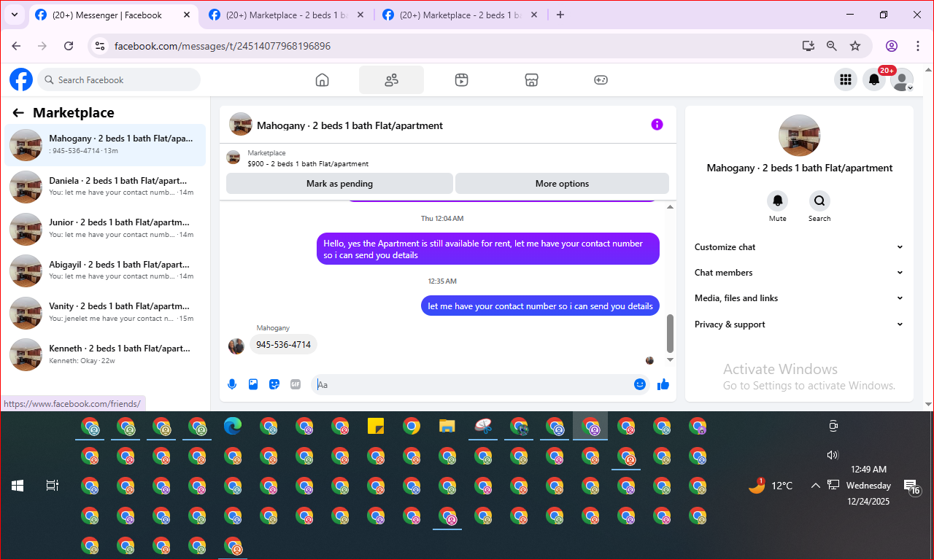Screen dimensions: 934x560
Task: Open Windows Start menu
Action: pos(18,486)
